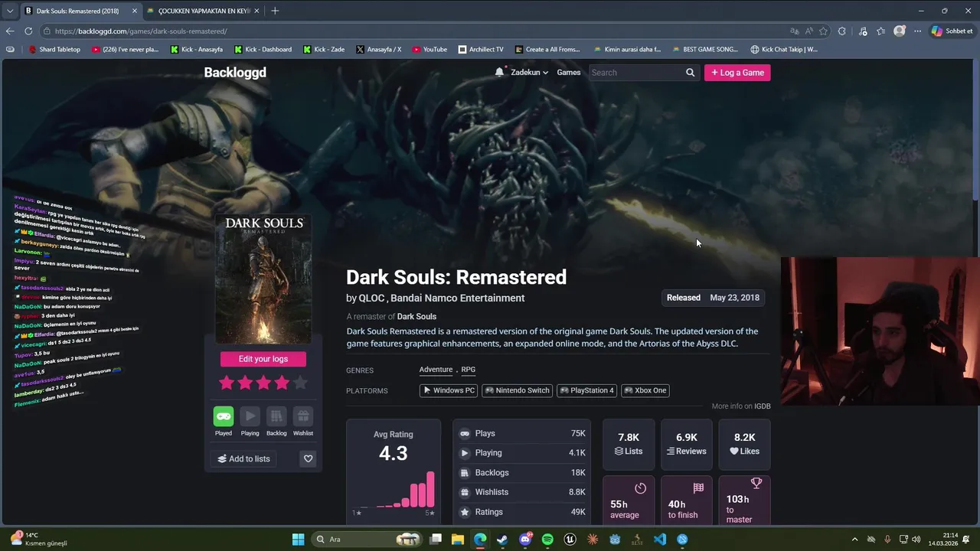Viewport: 980px width, 551px height.
Task: Open the Kick - Dashboard bookmark
Action: (263, 49)
